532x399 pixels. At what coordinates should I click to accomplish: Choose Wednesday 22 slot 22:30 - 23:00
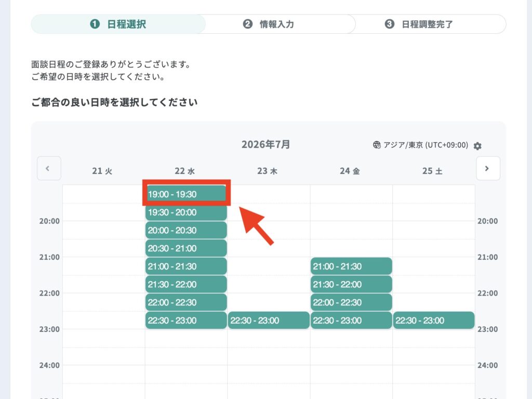(186, 320)
